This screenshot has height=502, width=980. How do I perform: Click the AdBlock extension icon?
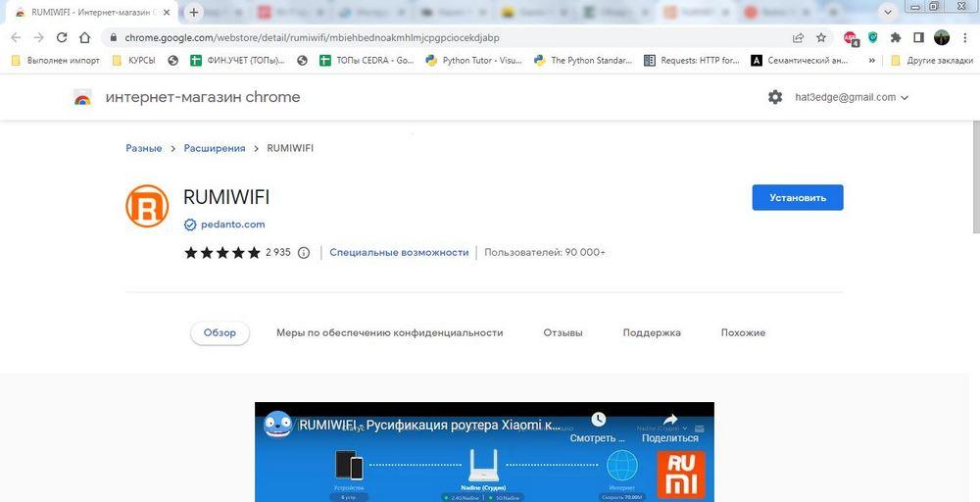[x=850, y=38]
